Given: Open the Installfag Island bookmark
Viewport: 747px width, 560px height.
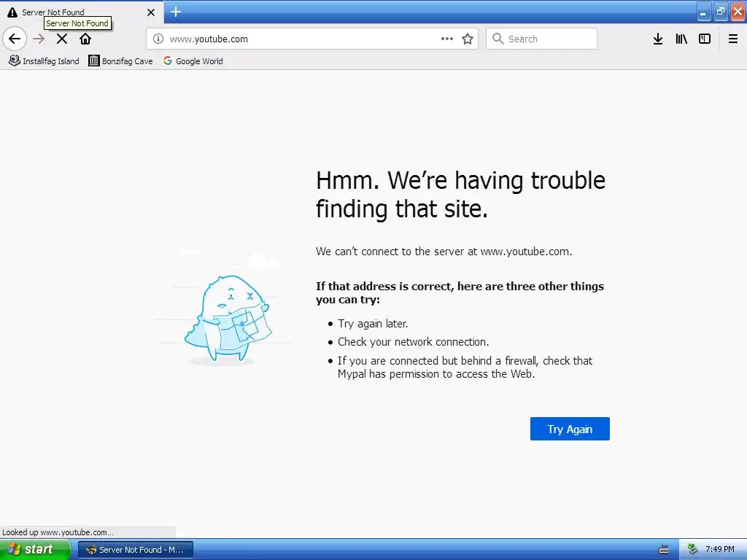Looking at the screenshot, I should click(x=44, y=61).
